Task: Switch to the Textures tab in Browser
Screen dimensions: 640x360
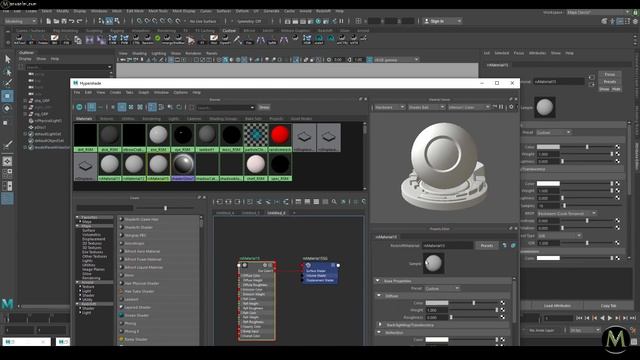Action: coord(107,119)
